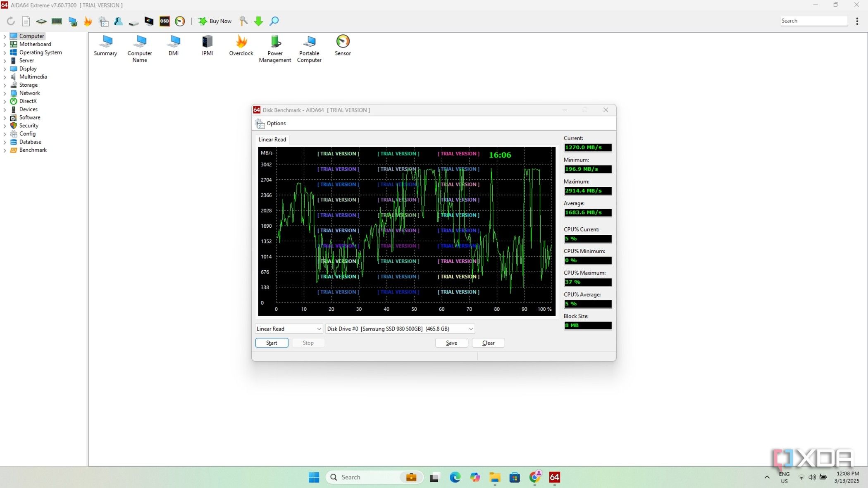Click the Refresh toolbar icon
This screenshot has height=488, width=868.
[11, 21]
